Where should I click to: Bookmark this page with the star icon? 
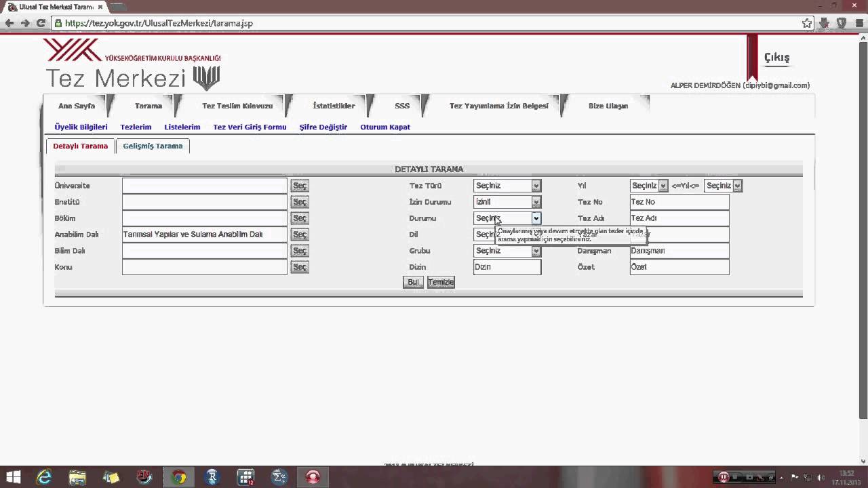coord(807,23)
